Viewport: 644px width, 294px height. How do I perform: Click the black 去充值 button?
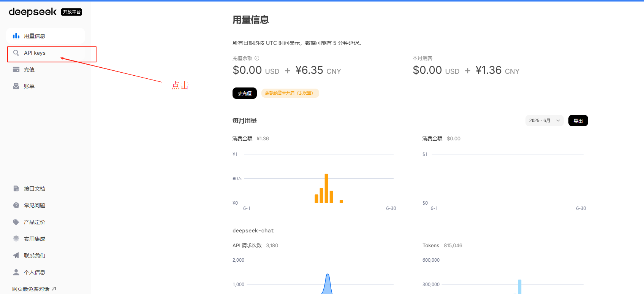point(245,93)
